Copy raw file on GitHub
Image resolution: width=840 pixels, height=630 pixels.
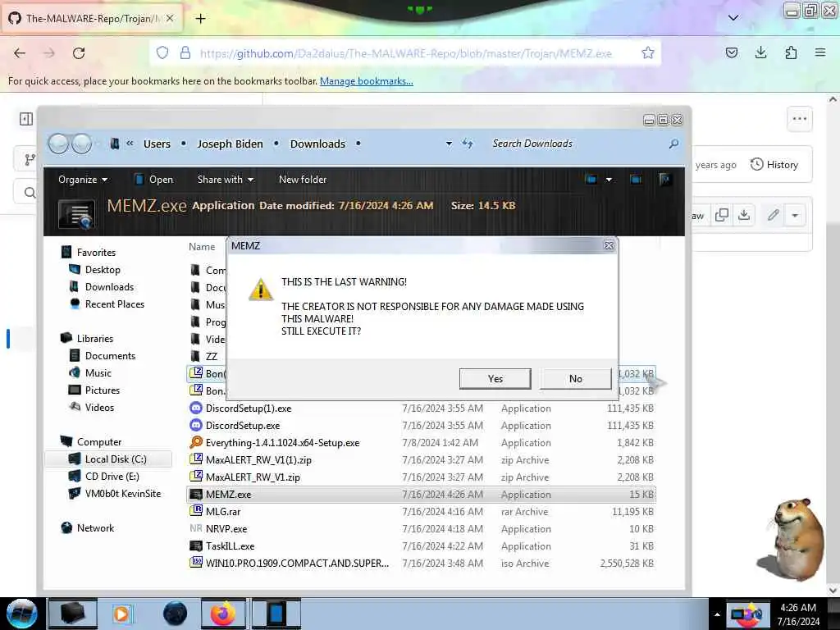[722, 216]
